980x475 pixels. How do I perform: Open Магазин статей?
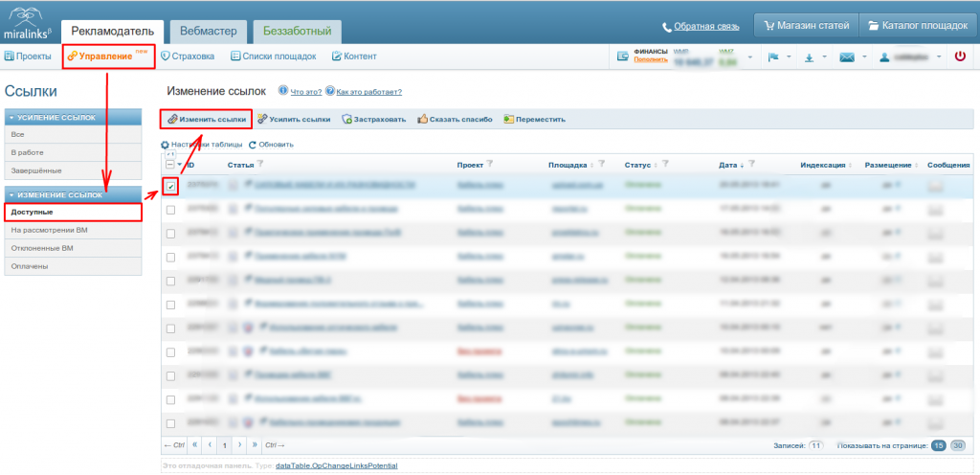tap(806, 26)
